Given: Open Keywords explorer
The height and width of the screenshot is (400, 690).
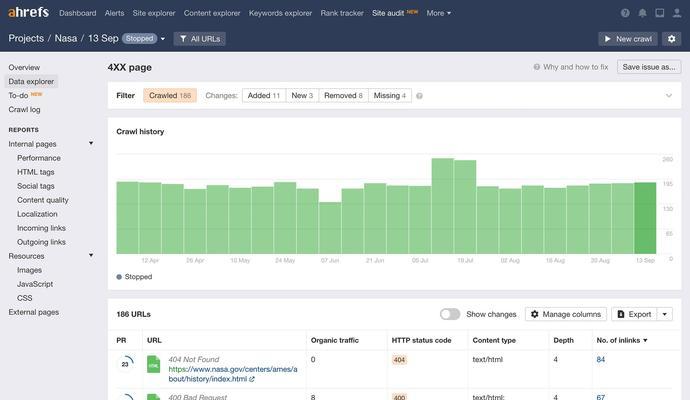Looking at the screenshot, I should pos(280,13).
